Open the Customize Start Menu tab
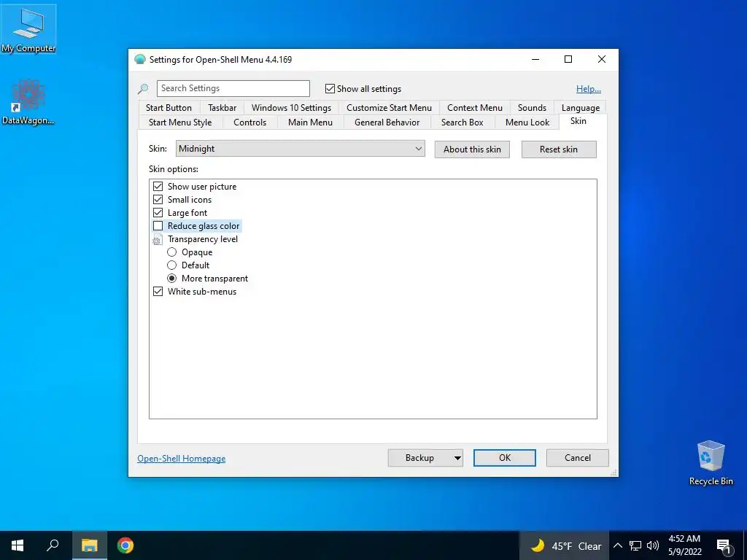 [x=390, y=108]
